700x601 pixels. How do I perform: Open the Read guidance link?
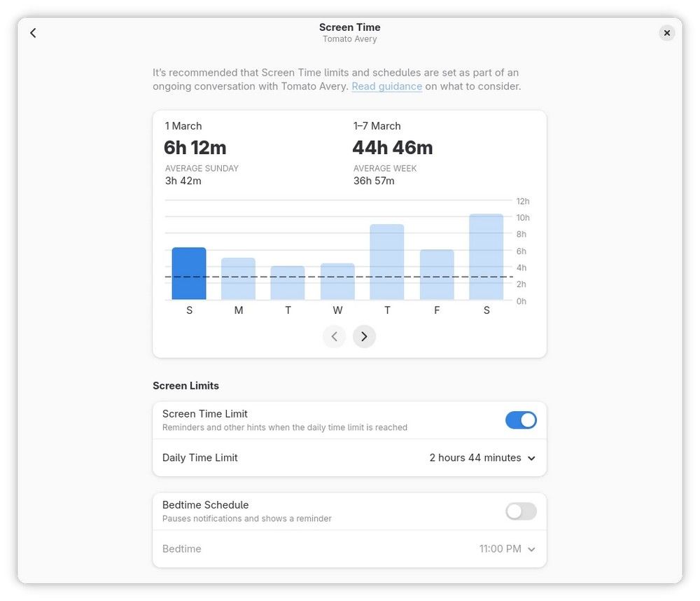coord(386,85)
